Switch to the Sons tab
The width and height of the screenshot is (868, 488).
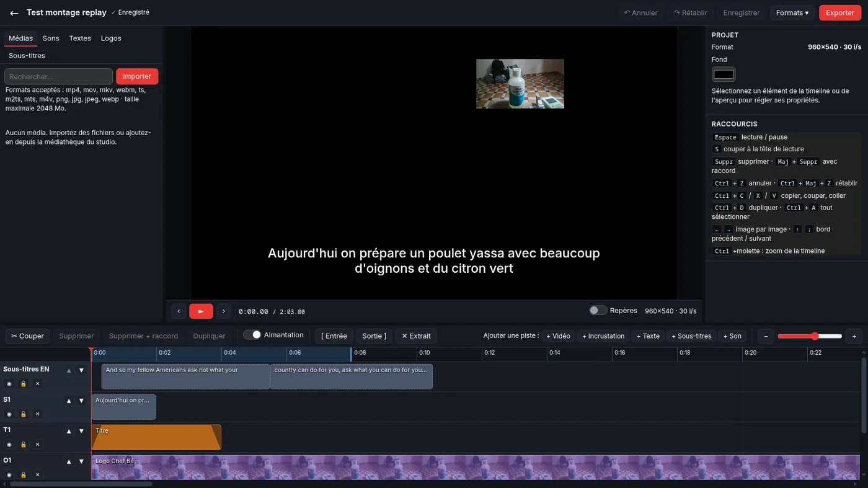click(51, 38)
